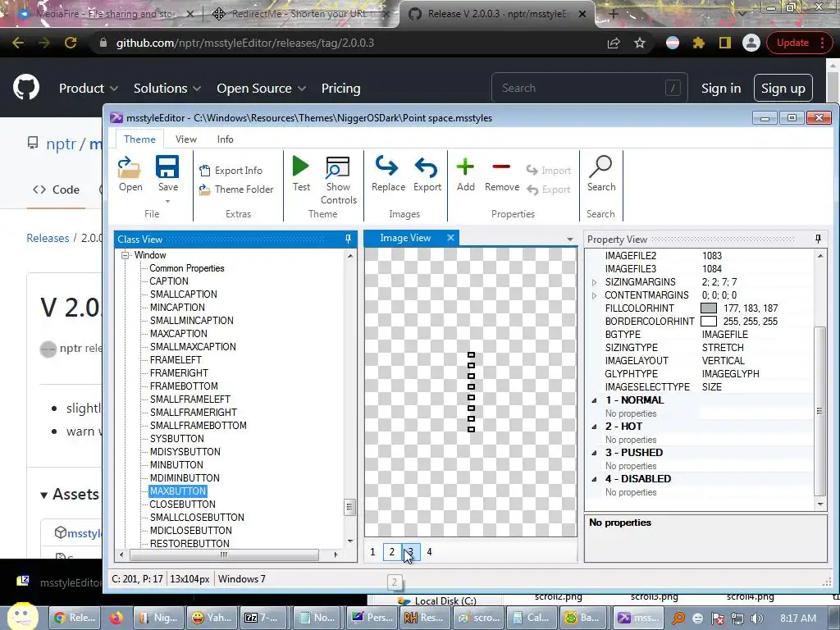840x630 pixels.
Task: Reload the page in Chrome
Action: pos(71,43)
